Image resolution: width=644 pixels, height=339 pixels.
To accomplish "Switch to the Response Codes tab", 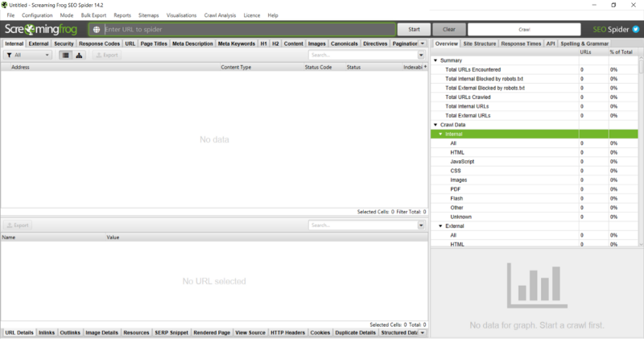I will (99, 43).
